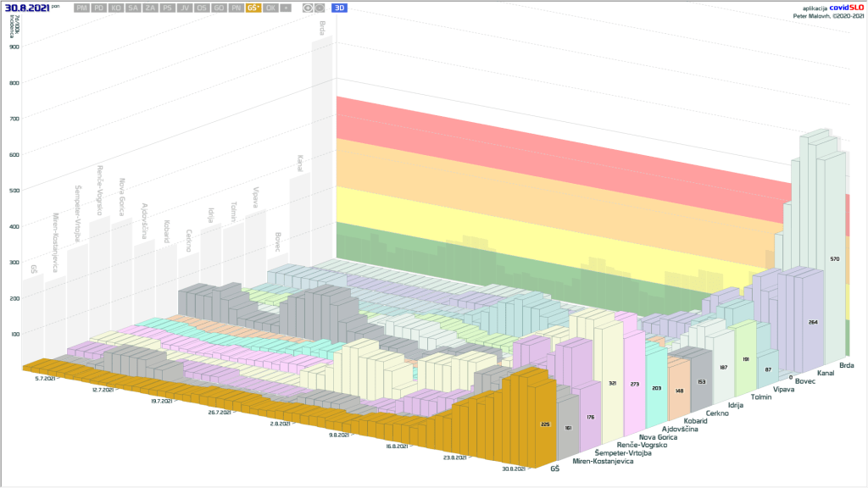Select the active GŠ region tab
Image resolution: width=868 pixels, height=488 pixels.
pos(253,8)
